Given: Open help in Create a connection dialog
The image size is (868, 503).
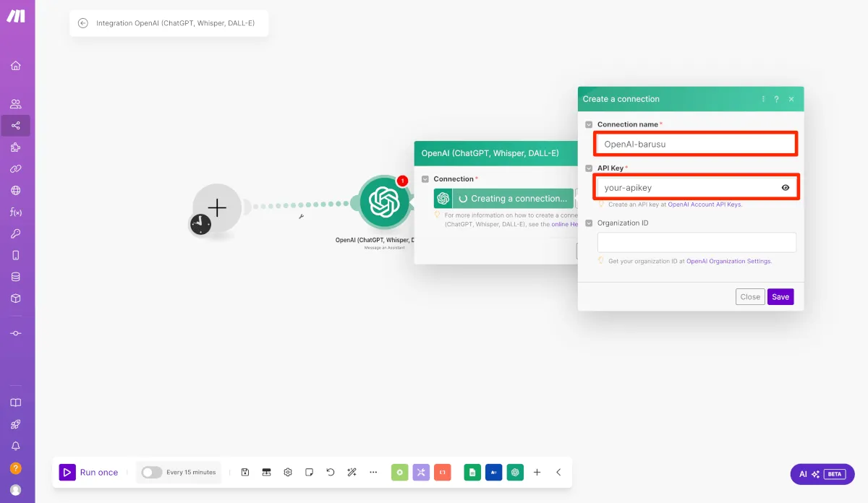Looking at the screenshot, I should [x=777, y=99].
